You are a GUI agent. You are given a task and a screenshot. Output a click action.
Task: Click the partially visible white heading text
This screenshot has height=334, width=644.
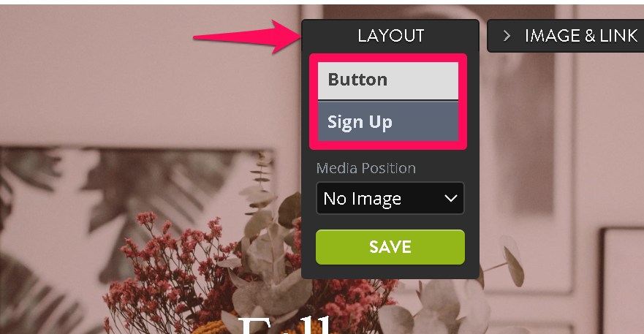tap(285, 324)
